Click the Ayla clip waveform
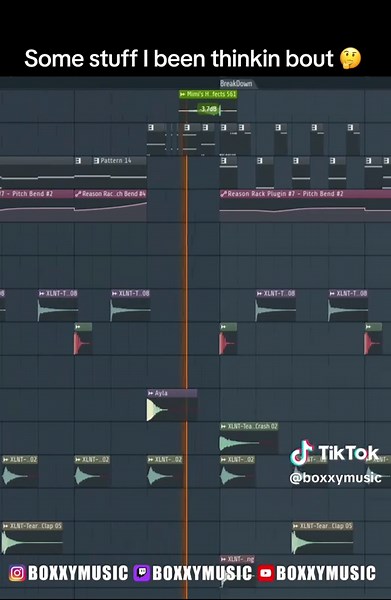Viewport: 391px width, 600px height. [x=156, y=409]
